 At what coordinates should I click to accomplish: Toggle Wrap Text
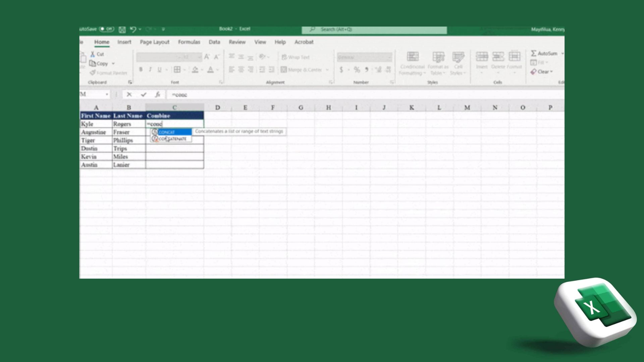(295, 57)
